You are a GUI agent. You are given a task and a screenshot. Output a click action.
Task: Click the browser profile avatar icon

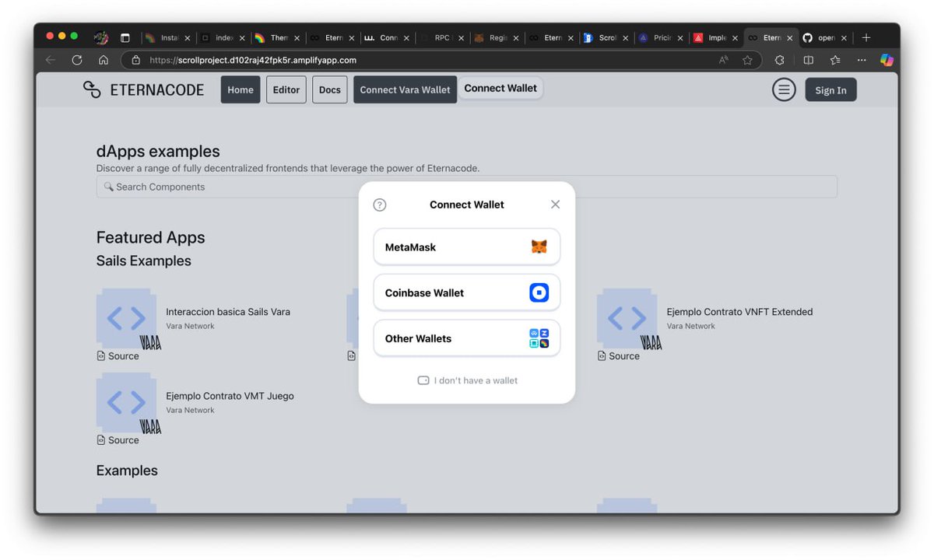pos(100,37)
